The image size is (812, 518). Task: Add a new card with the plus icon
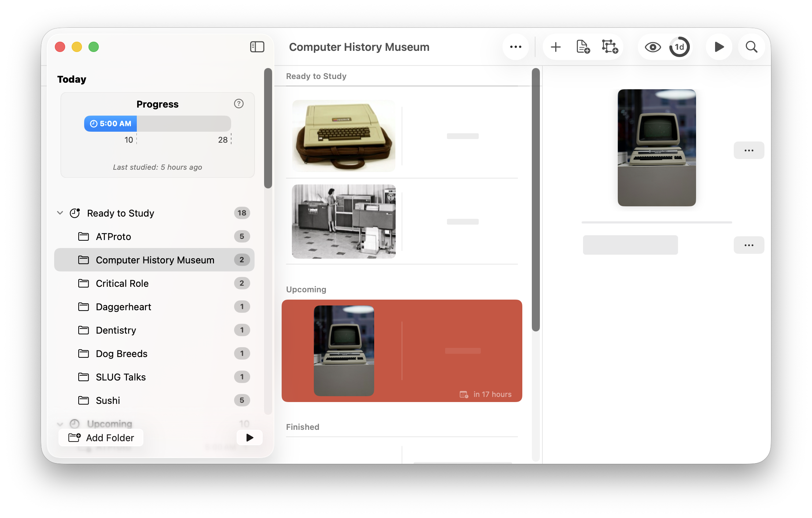click(x=555, y=47)
